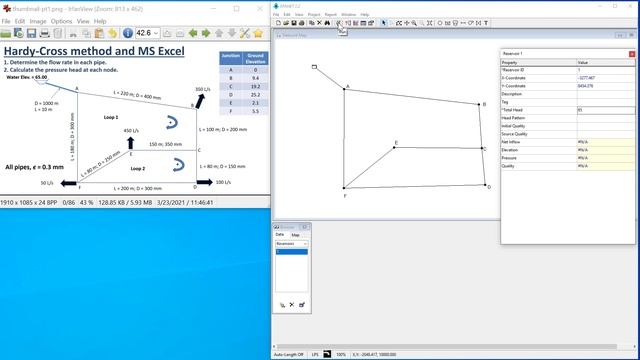Screen dimensions: 640x360
Task: Click the Browser Edit object button
Action: click(x=302, y=305)
